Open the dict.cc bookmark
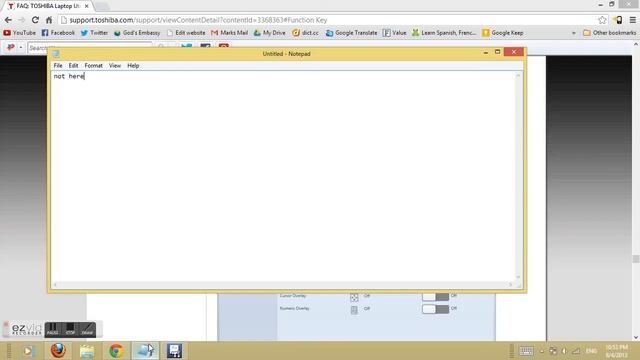 pyautogui.click(x=305, y=33)
